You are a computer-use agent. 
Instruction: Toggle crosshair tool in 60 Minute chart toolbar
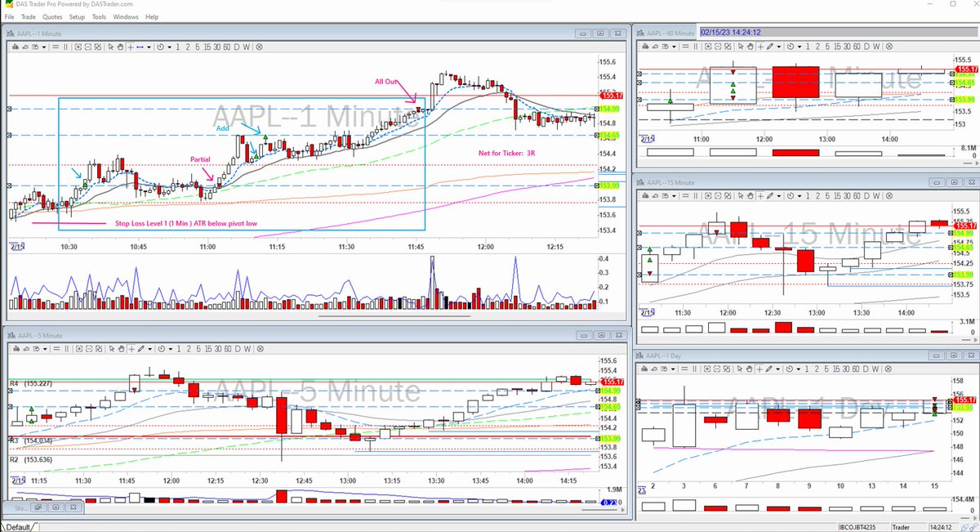(x=760, y=47)
